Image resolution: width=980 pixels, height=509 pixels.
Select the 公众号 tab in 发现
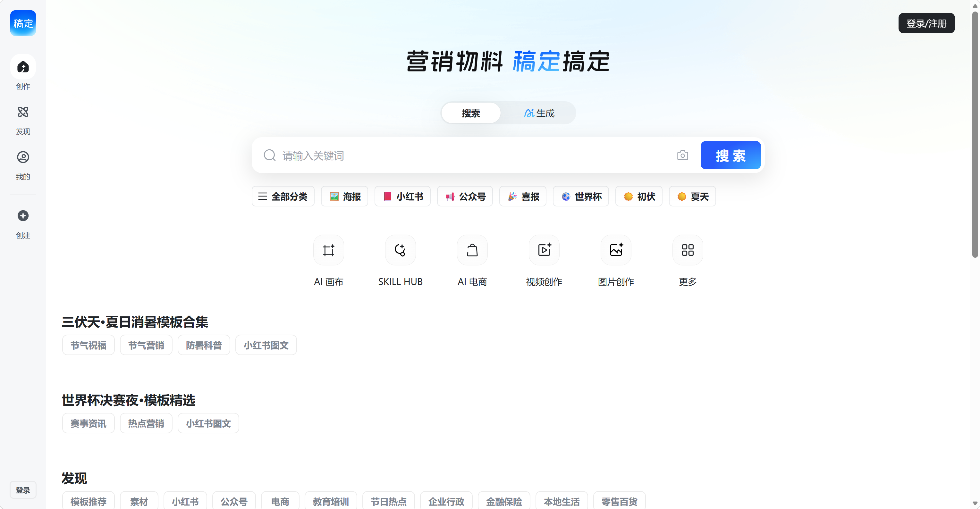tap(234, 501)
